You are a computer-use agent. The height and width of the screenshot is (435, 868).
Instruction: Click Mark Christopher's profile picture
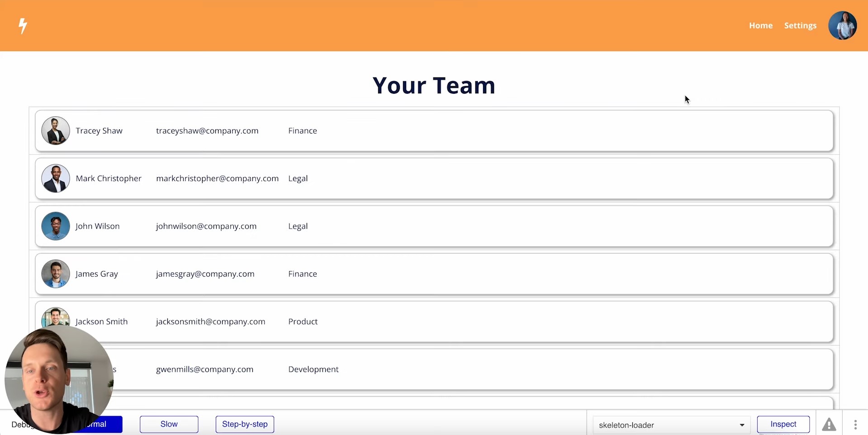(x=55, y=178)
